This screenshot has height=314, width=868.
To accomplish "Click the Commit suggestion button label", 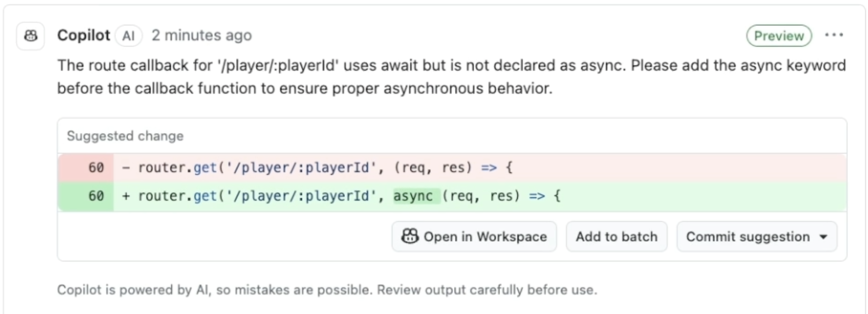I will (x=747, y=237).
